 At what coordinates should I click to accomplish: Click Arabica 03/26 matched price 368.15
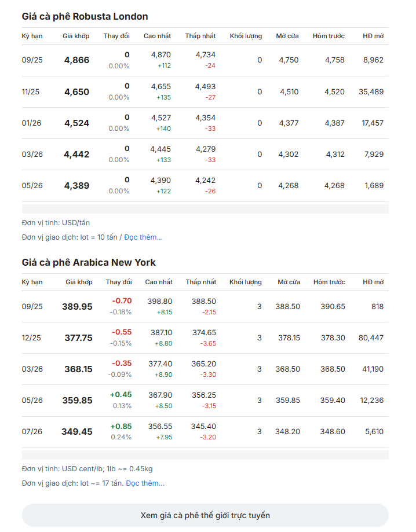(x=78, y=369)
